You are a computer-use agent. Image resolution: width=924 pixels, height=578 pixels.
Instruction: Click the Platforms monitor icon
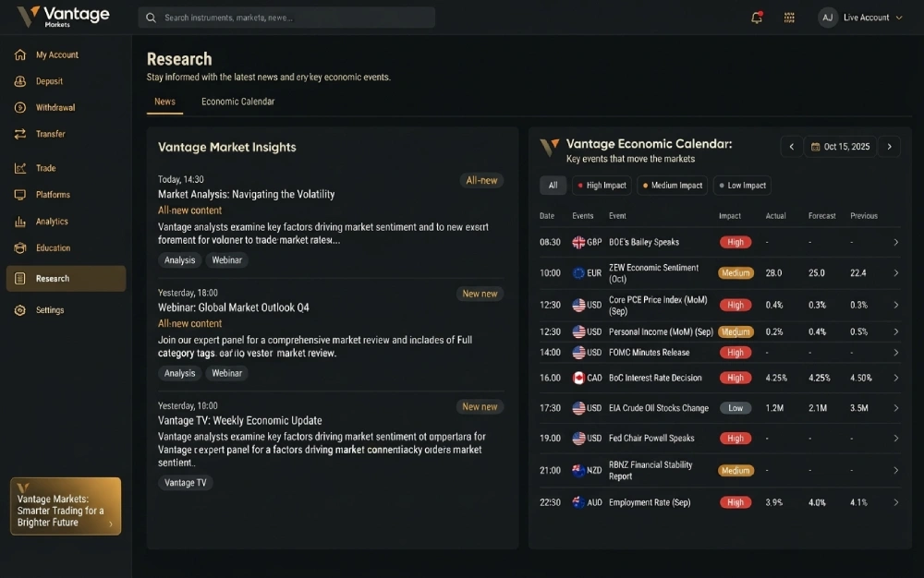[x=20, y=195]
